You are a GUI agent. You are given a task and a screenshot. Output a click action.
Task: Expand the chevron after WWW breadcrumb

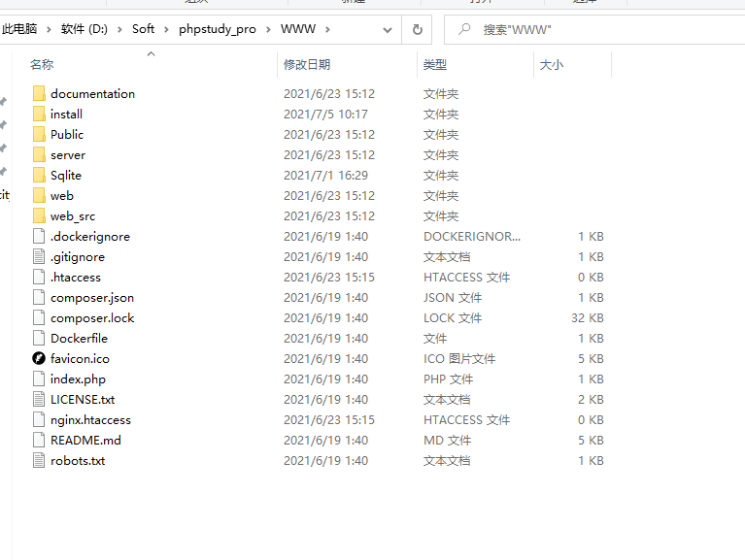click(327, 29)
